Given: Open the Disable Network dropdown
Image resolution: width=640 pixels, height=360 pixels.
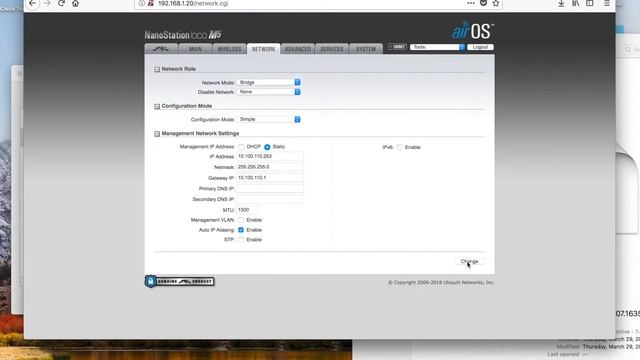Looking at the screenshot, I should 269,92.
